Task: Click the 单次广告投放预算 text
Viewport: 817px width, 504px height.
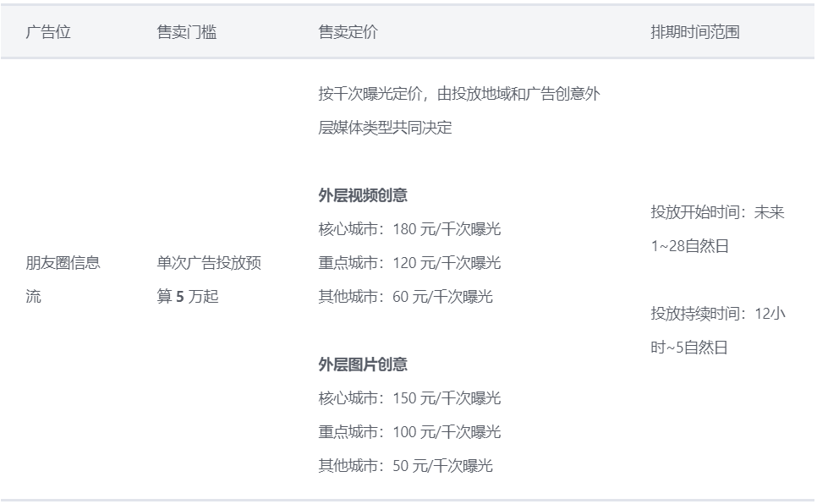Action: (209, 263)
